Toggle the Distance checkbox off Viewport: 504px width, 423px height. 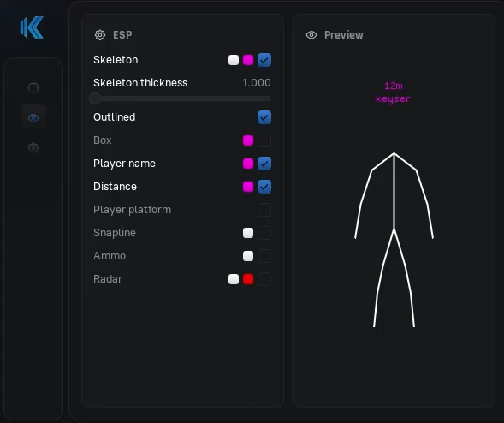coord(264,187)
